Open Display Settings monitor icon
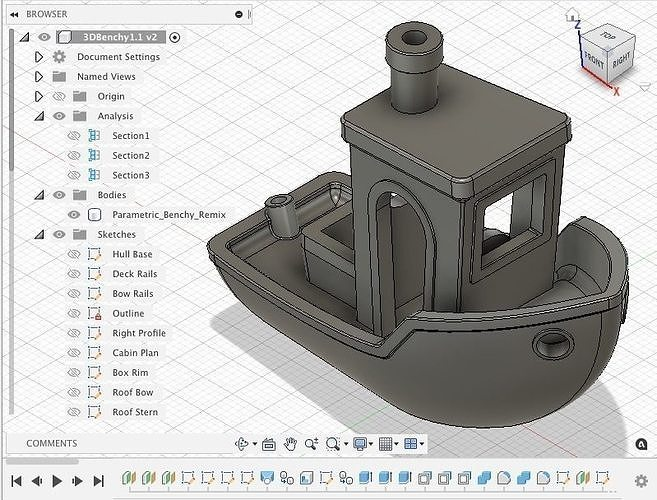This screenshot has height=500, width=657. coord(360,444)
